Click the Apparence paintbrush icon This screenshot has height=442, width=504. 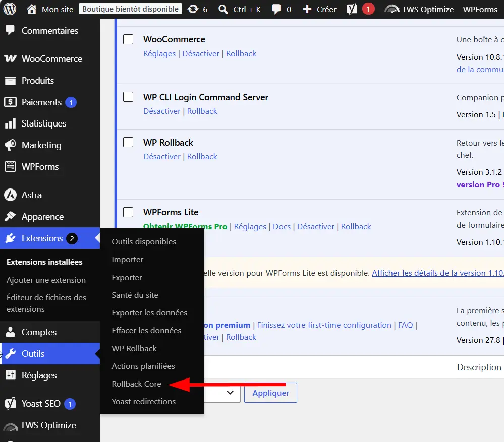(x=10, y=216)
